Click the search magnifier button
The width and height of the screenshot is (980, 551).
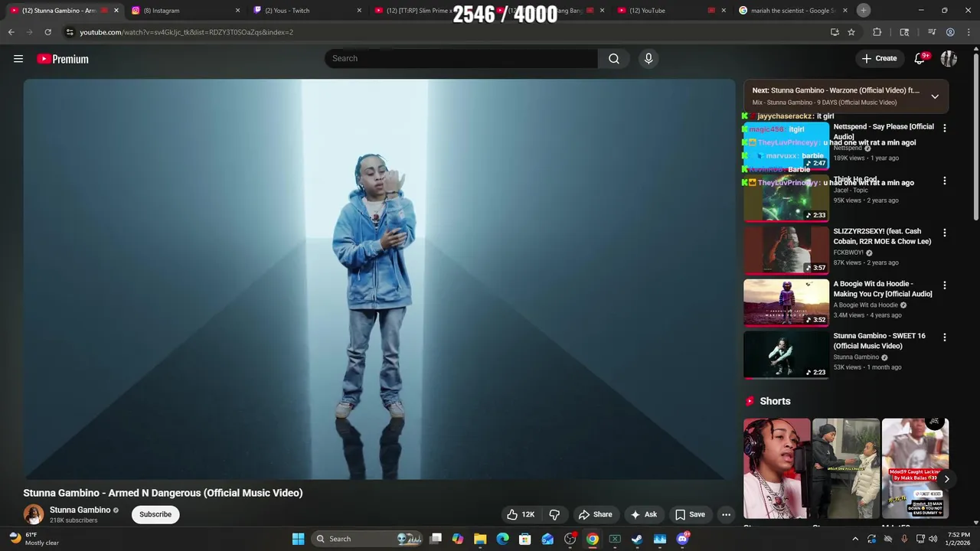pos(614,58)
